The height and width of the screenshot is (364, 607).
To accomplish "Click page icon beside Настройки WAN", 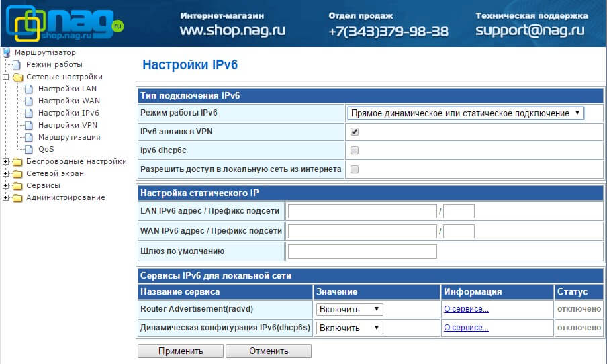I will pos(29,101).
